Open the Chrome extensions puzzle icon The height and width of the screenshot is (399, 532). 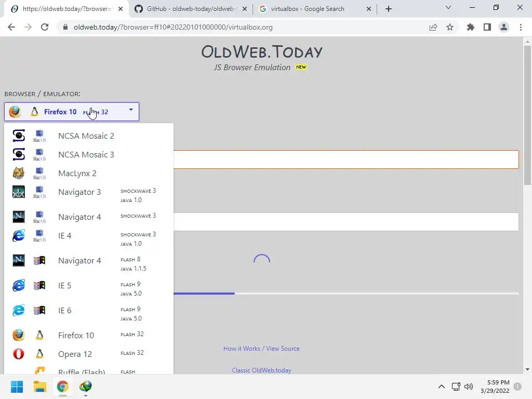471,27
